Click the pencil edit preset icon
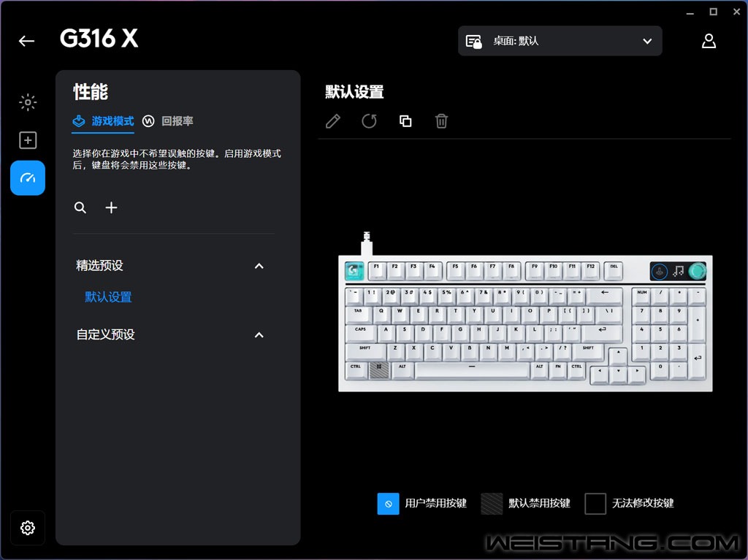Viewport: 748px width, 560px height. [333, 121]
